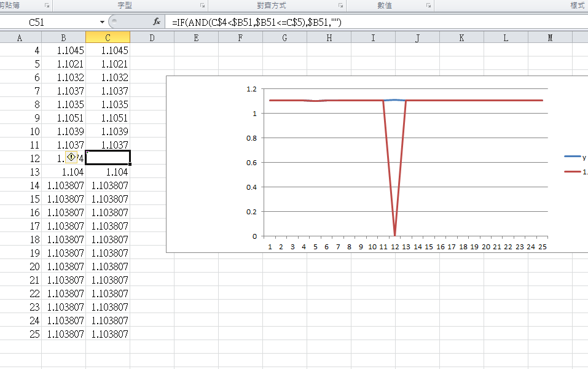
Task: Select column M header
Action: pyautogui.click(x=550, y=38)
